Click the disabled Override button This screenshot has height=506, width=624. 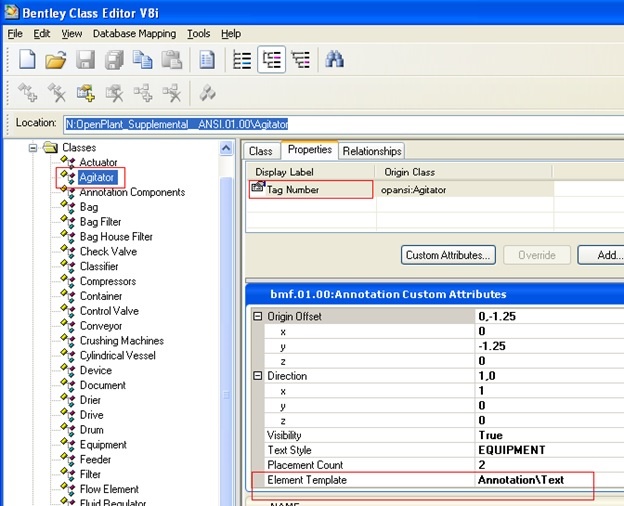pyautogui.click(x=537, y=255)
